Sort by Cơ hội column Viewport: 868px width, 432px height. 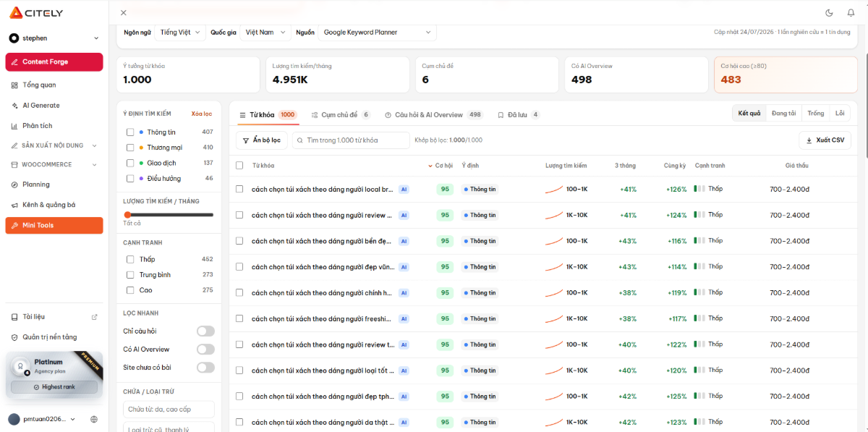pyautogui.click(x=441, y=166)
